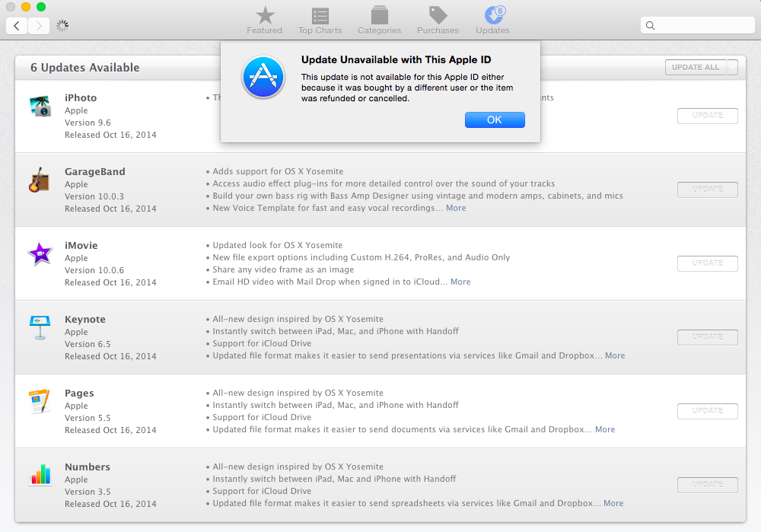Click 'Version 5.5' under Pages

click(88, 417)
